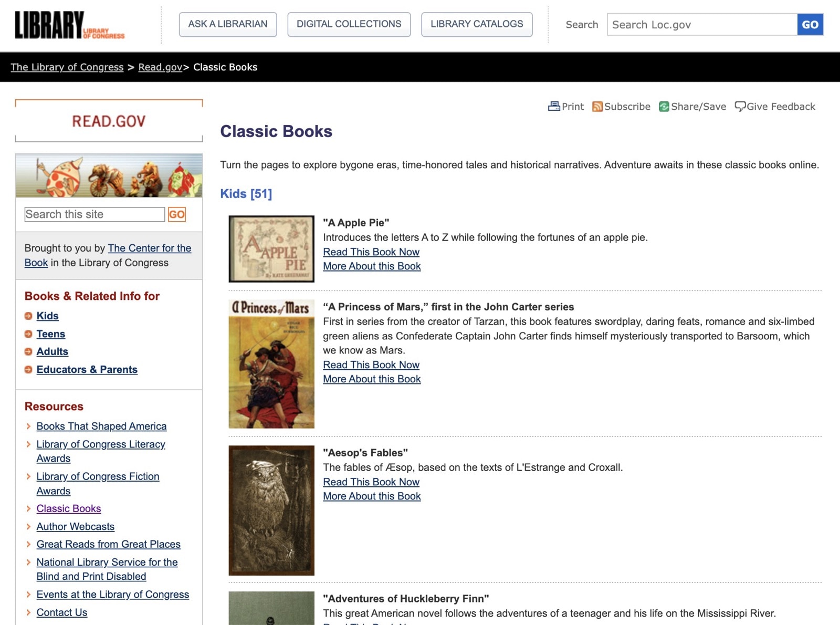Click the orange arrow bullet beside Teens
Viewport: 840px width, 625px height.
(28, 334)
